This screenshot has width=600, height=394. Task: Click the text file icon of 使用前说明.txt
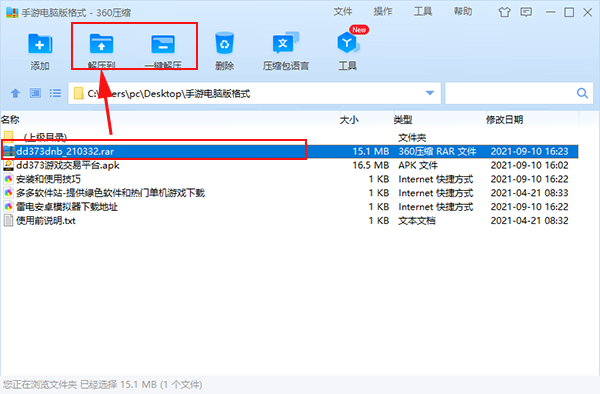[x=8, y=221]
